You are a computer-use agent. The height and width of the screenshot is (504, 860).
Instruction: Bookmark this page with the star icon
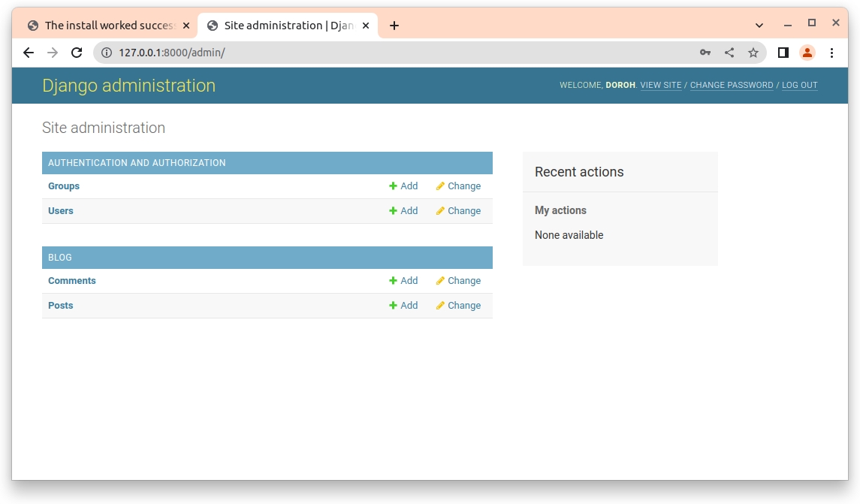(753, 53)
